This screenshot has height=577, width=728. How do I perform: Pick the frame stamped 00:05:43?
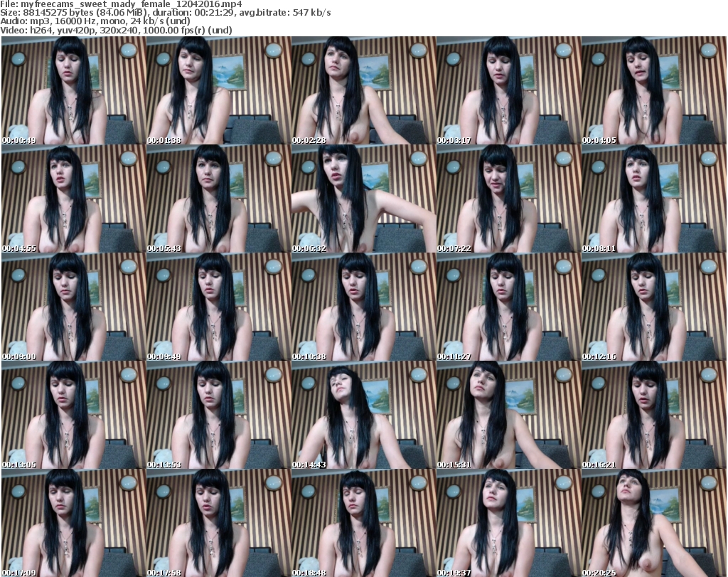point(219,198)
